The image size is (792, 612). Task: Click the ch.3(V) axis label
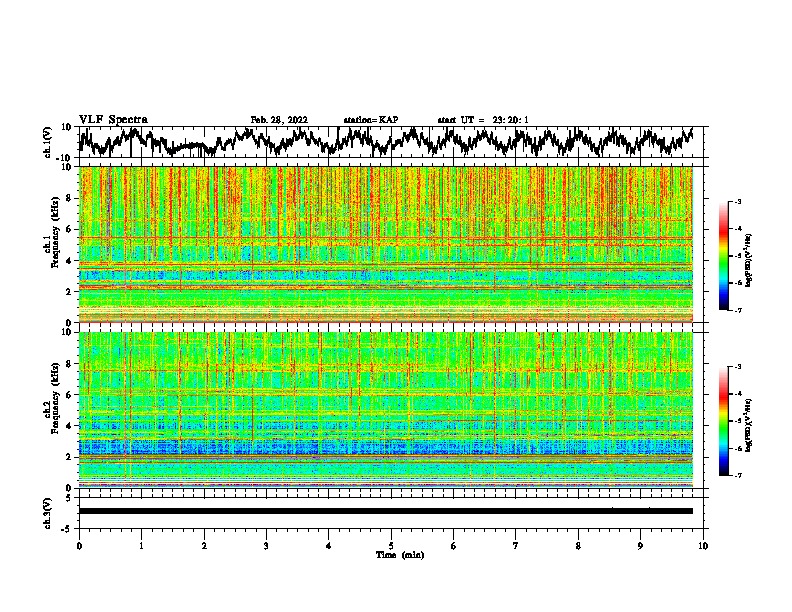pos(48,513)
